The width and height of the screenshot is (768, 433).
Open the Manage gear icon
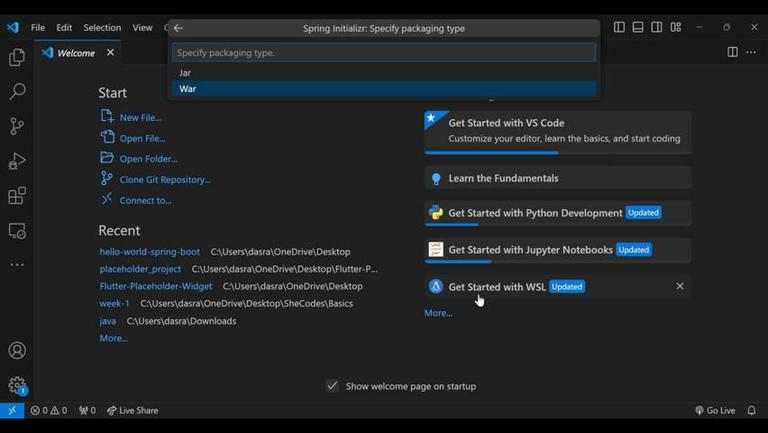(17, 385)
